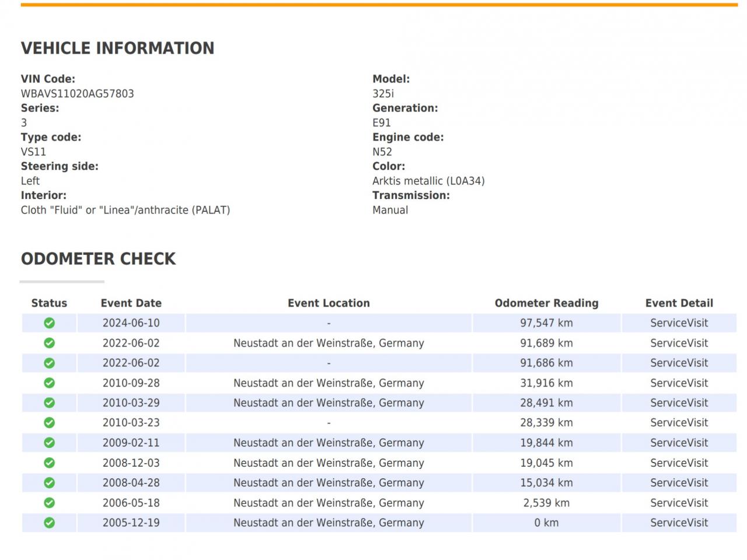Click green status icon for 2006-05-18 row
Screen dimensions: 747x560
[50, 503]
